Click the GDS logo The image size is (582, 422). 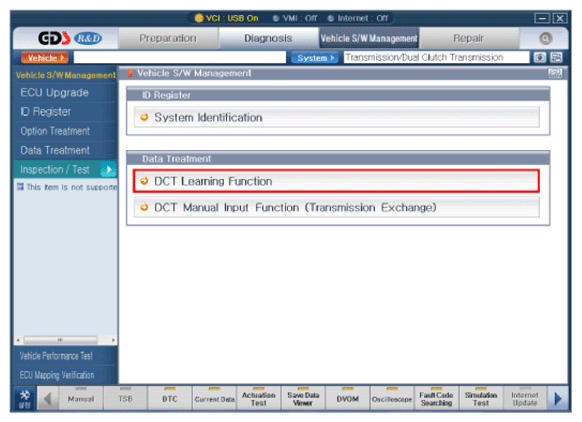(54, 38)
